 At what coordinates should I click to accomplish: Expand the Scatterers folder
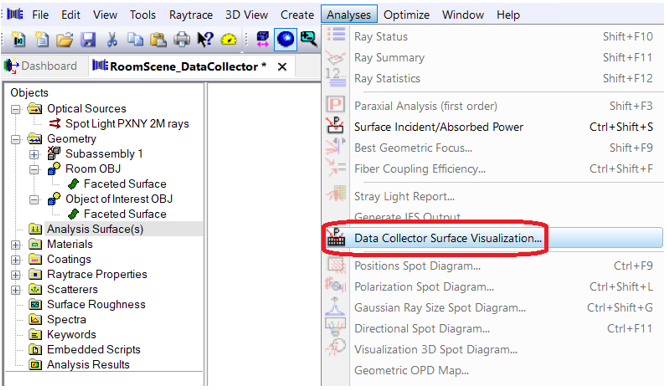tap(16, 290)
